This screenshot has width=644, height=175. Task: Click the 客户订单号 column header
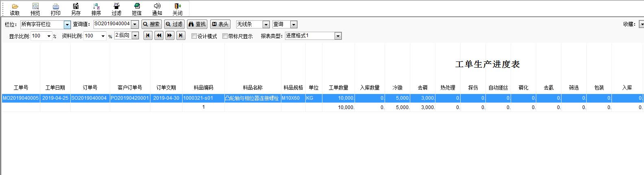130,87
